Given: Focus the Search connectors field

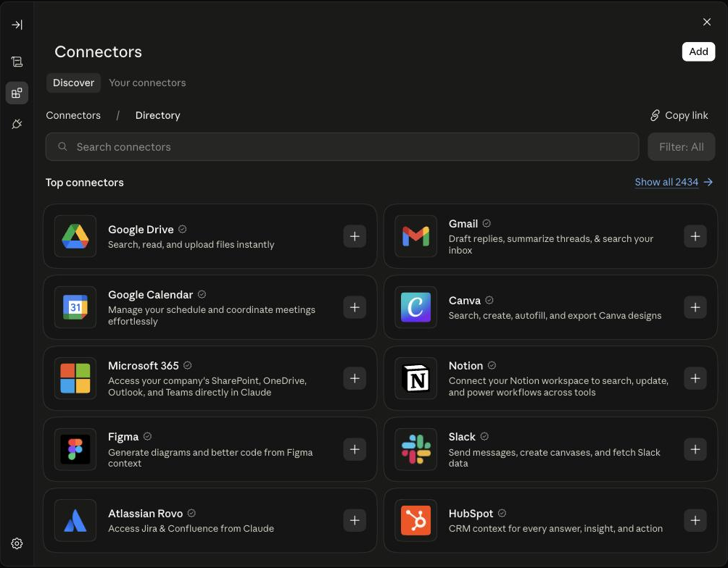Looking at the screenshot, I should point(342,146).
